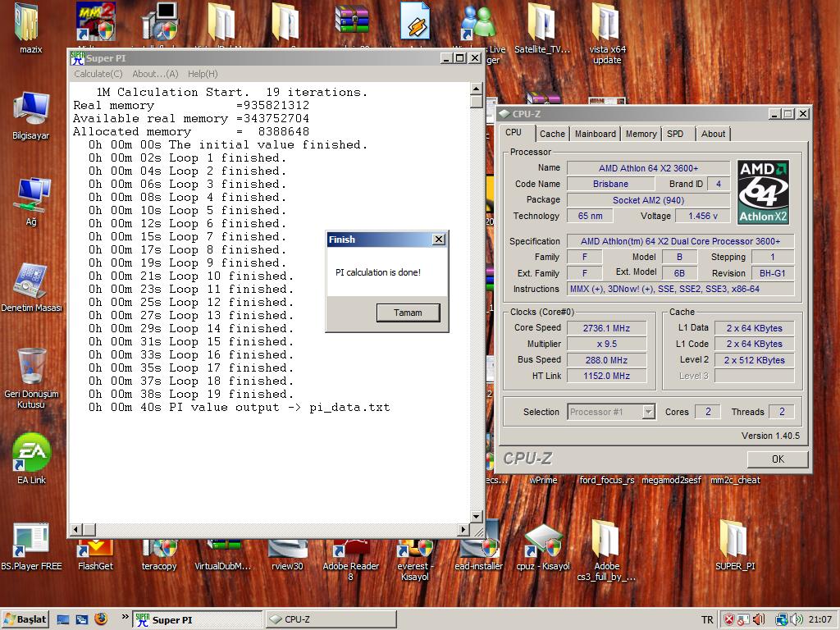Switch to Mainboard tab in CPU-Z
Image resolution: width=840 pixels, height=630 pixels.
pos(596,134)
